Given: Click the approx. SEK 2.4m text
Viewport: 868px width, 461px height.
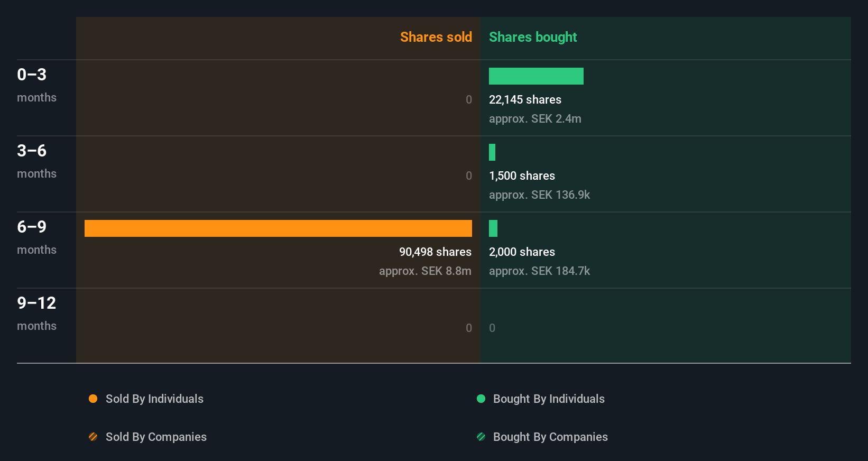Looking at the screenshot, I should click(x=535, y=119).
